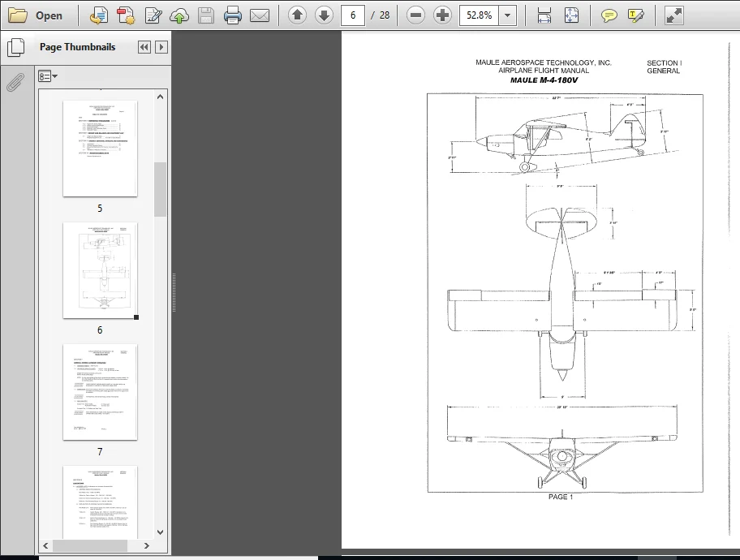Click the PAGE 1 footer text
740x560 pixels.
coord(560,497)
